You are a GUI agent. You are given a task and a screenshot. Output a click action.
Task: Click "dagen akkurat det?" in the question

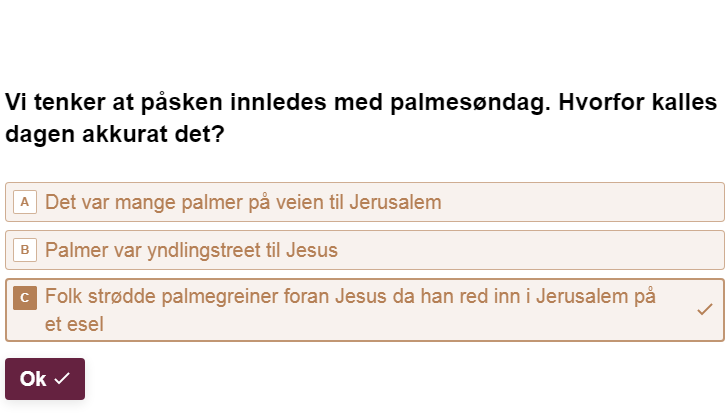coord(114,133)
